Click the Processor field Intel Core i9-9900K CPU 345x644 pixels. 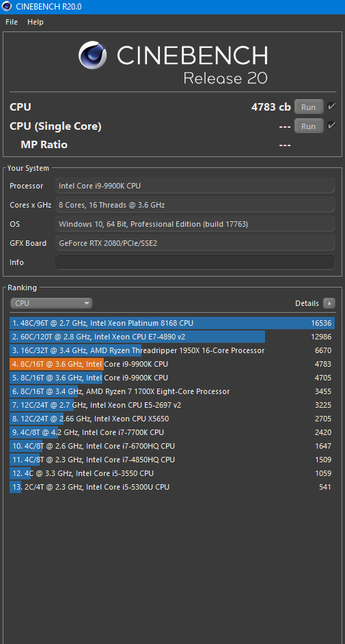tap(195, 186)
